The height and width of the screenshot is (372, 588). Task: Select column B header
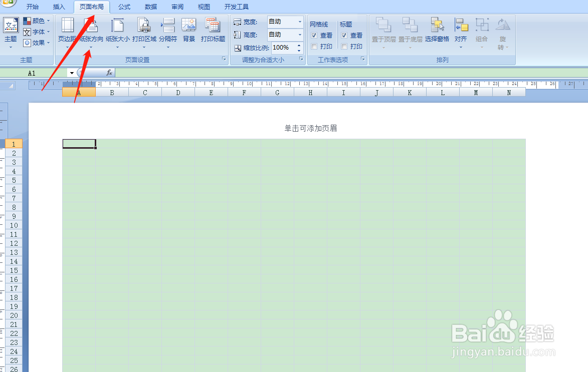[x=112, y=93]
